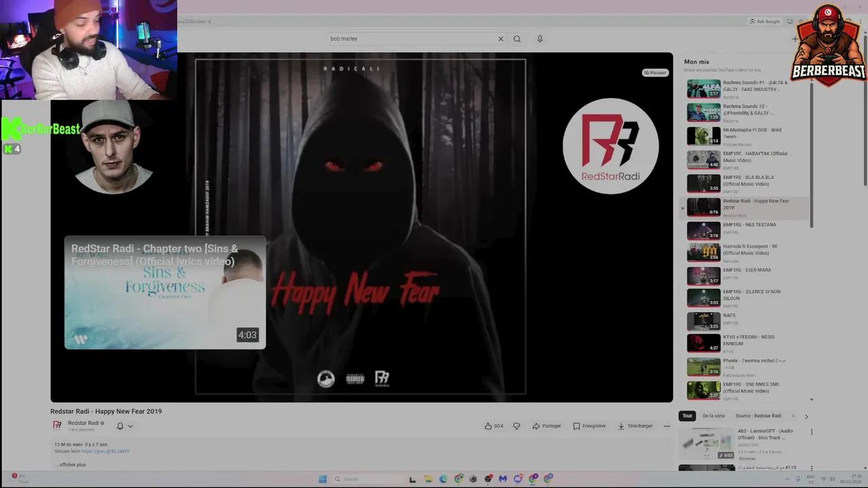Image resolution: width=868 pixels, height=488 pixels.
Task: Save the video with Enregistrer
Action: pos(589,426)
